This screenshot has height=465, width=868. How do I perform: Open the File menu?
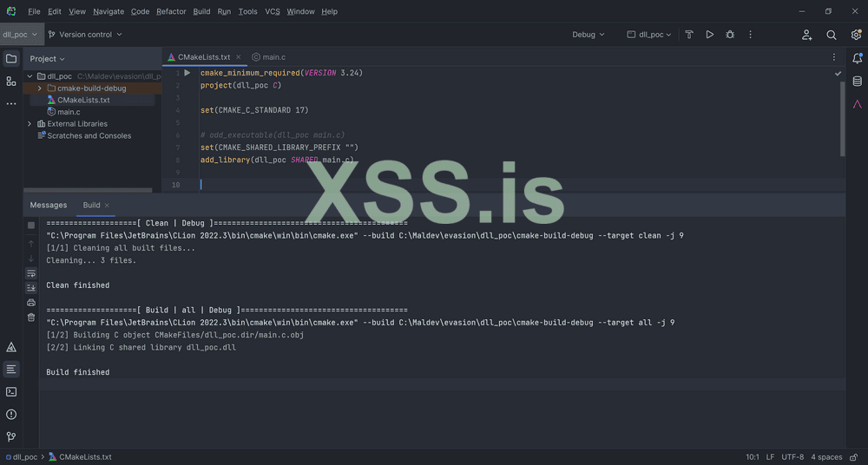34,11
